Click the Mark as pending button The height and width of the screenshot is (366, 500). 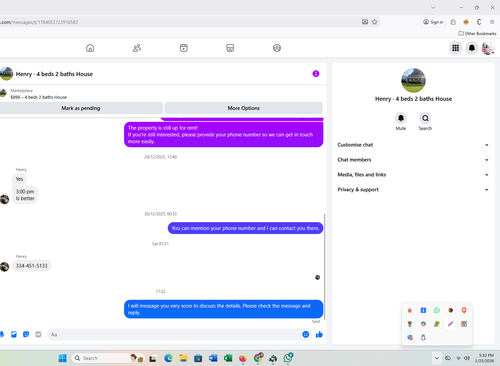coord(81,108)
